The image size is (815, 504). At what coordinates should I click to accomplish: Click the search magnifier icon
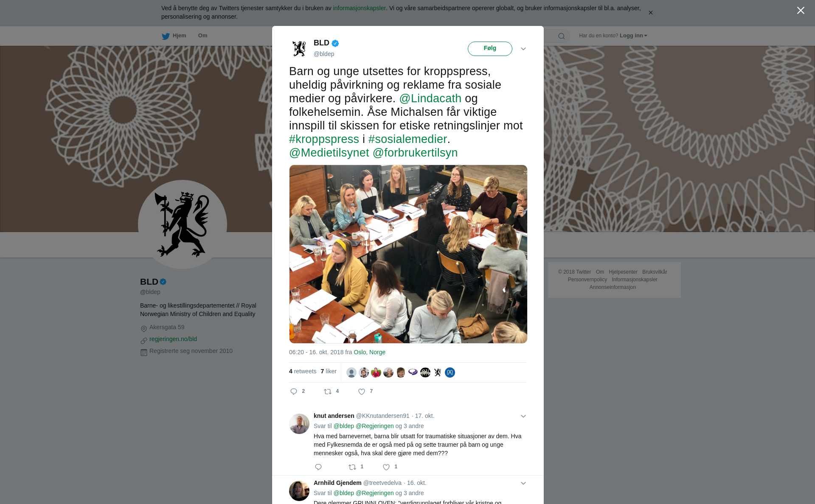point(562,36)
